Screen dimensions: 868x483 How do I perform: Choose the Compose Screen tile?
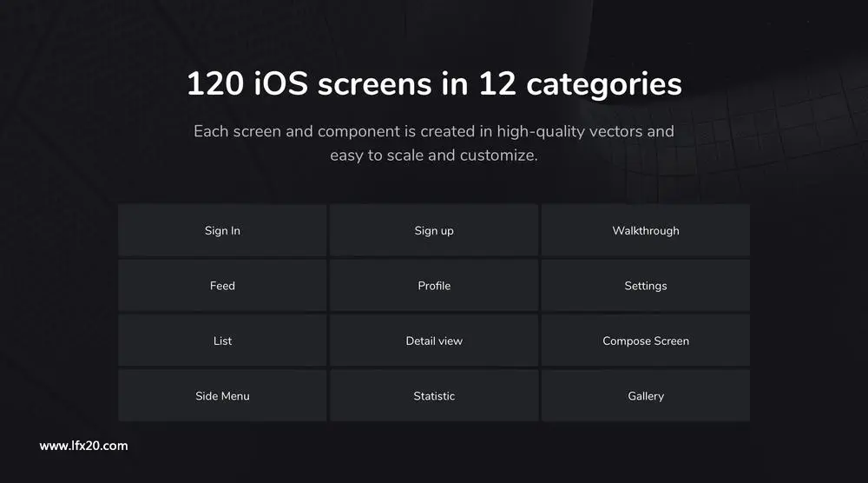646,341
